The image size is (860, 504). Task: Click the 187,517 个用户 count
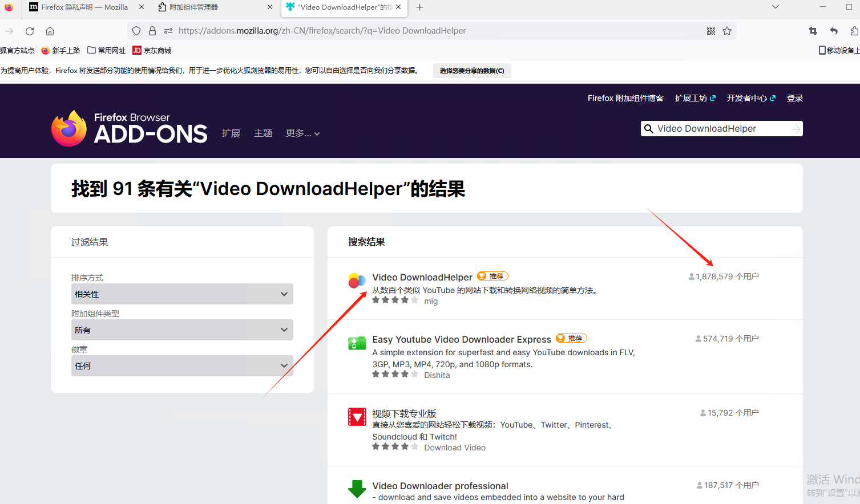[x=728, y=485]
